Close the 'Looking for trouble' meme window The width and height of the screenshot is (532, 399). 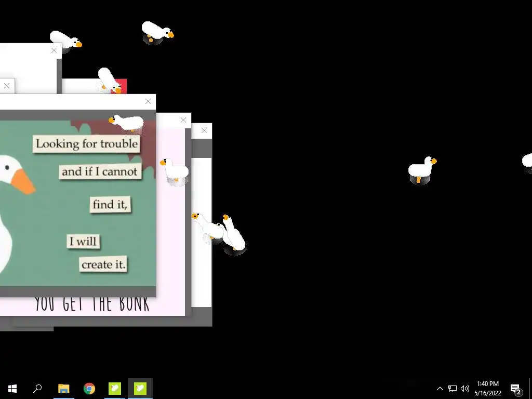pos(148,101)
